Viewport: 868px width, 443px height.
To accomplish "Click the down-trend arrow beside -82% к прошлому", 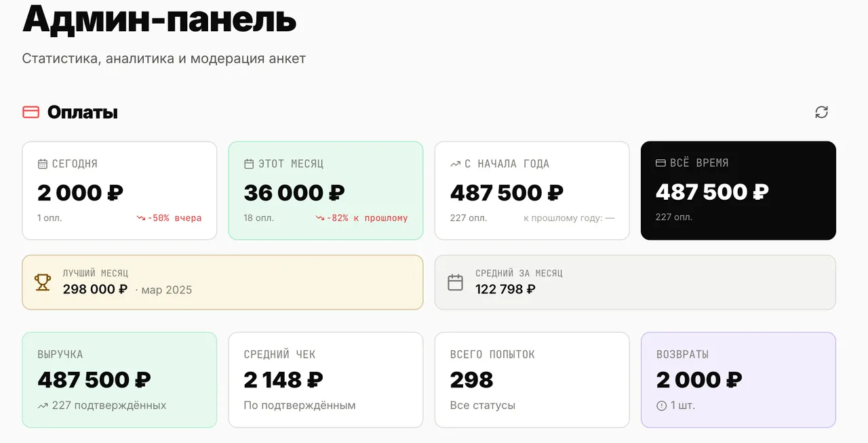I will click(320, 218).
